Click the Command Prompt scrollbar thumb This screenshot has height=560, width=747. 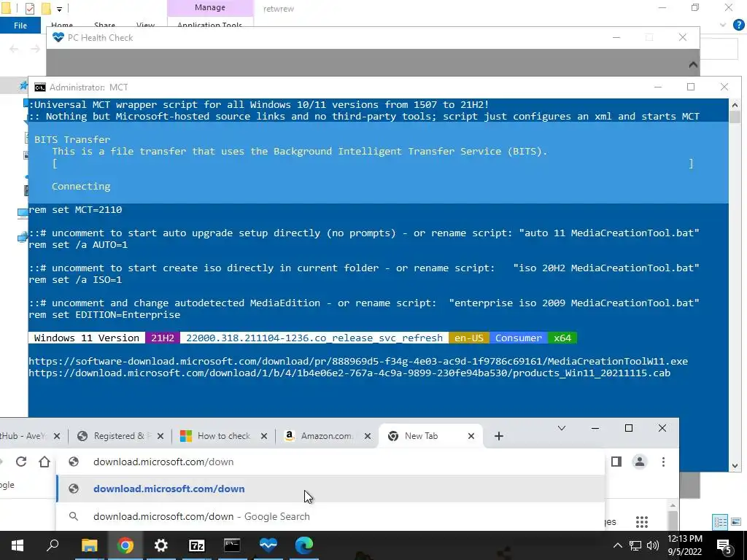[735, 117]
